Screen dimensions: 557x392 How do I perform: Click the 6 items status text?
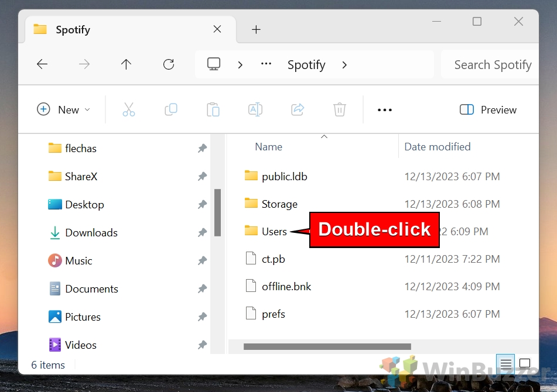(x=48, y=365)
